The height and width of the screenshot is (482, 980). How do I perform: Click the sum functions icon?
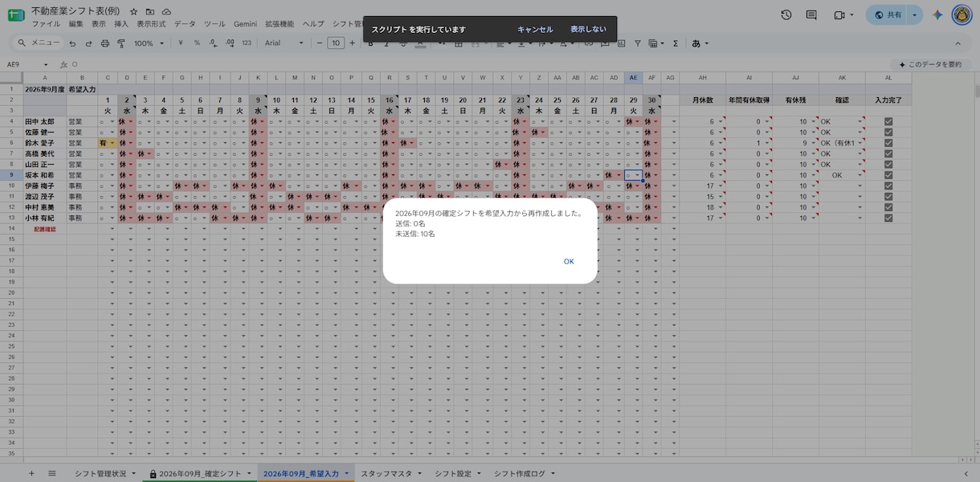coord(675,43)
